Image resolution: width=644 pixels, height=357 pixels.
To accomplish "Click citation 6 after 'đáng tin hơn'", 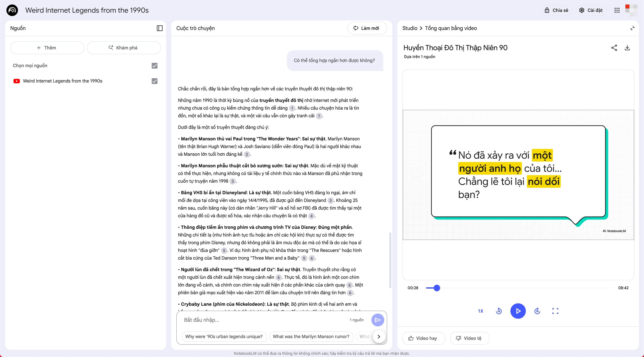I will coord(350,293).
